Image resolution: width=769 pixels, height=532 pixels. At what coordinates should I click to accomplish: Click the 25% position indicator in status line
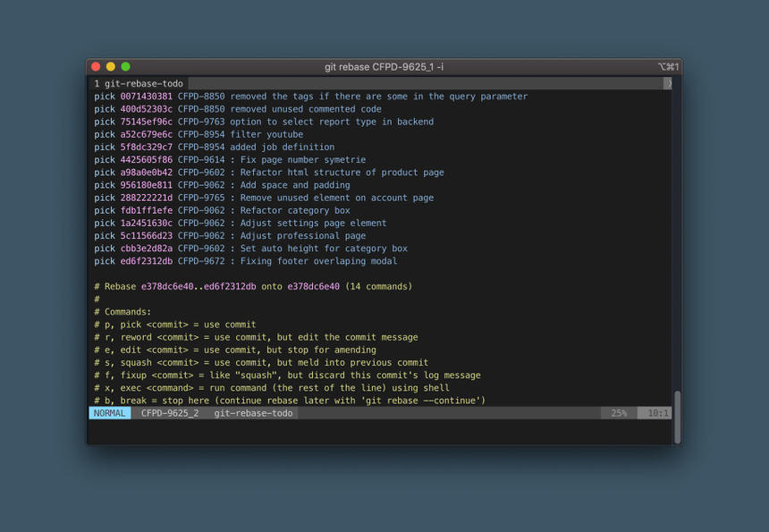tap(619, 413)
